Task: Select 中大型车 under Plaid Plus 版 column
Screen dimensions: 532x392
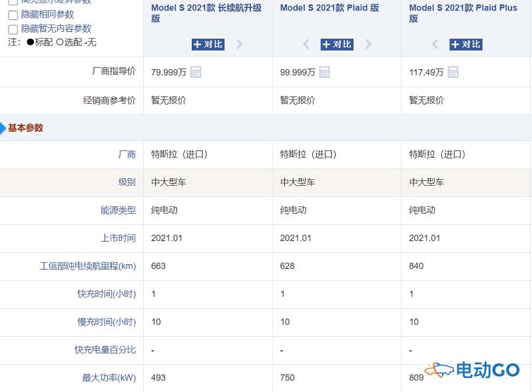Action: [427, 182]
